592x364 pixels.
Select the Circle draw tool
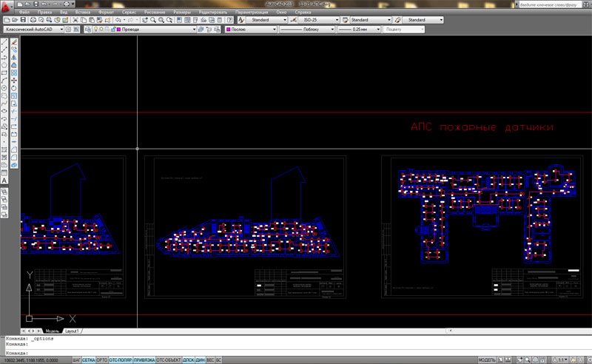pos(4,88)
